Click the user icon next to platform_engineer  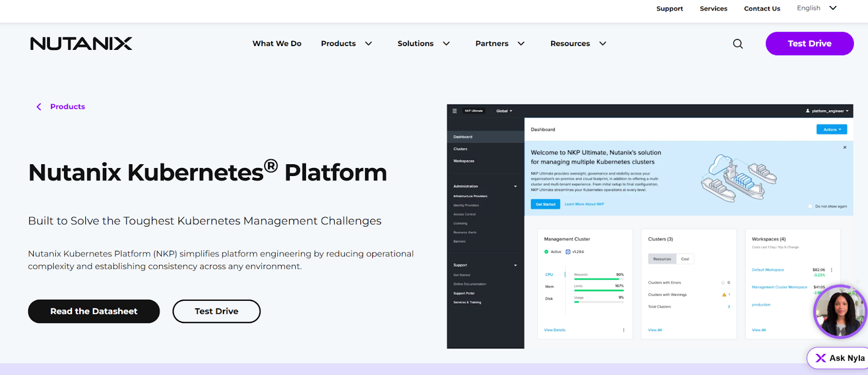coord(808,111)
